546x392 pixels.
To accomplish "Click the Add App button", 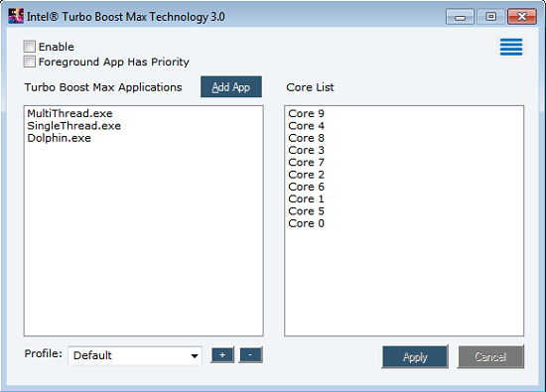I will [x=231, y=86].
